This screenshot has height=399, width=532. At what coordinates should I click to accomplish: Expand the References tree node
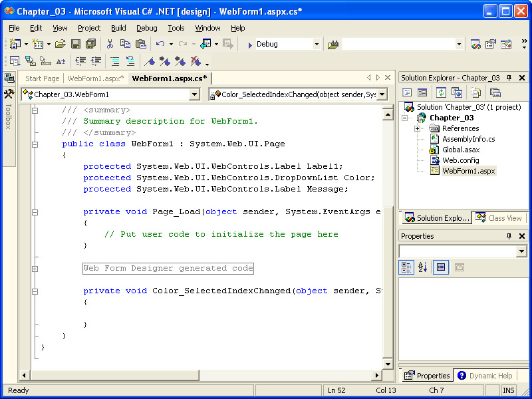[417, 128]
